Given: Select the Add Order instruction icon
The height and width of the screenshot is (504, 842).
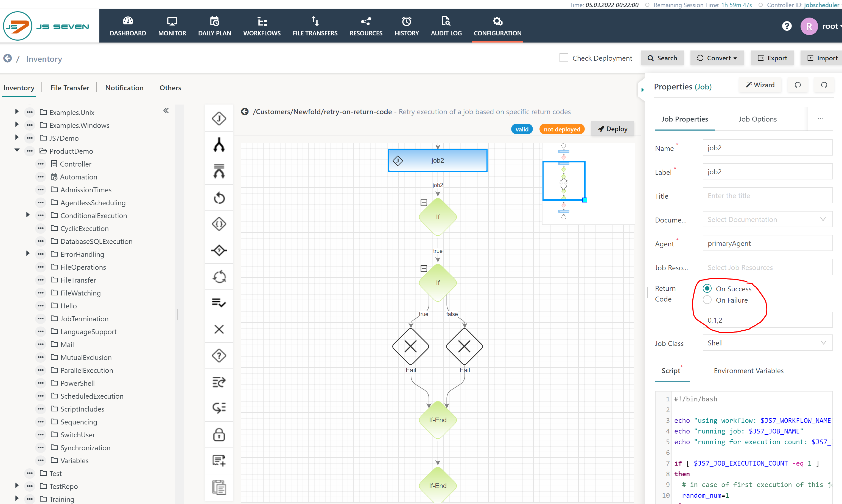Looking at the screenshot, I should [x=219, y=461].
